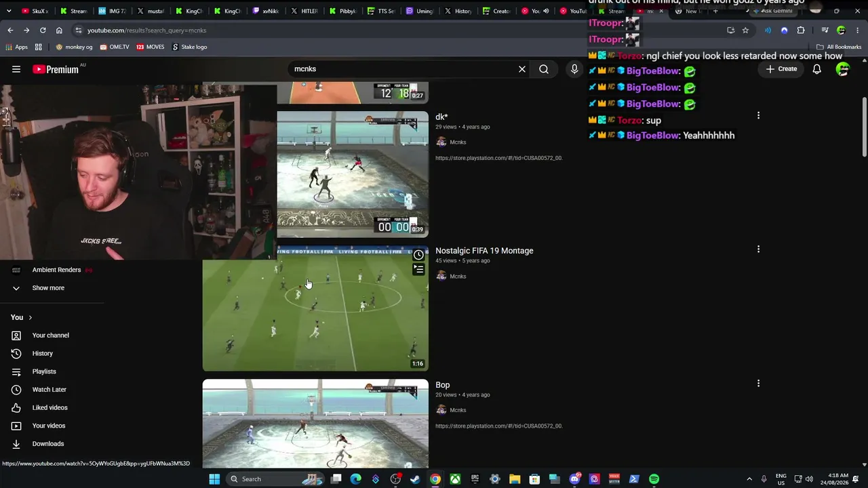
Task: Open options menu for Nostalgic FIFA 19 Montage
Action: (x=758, y=249)
